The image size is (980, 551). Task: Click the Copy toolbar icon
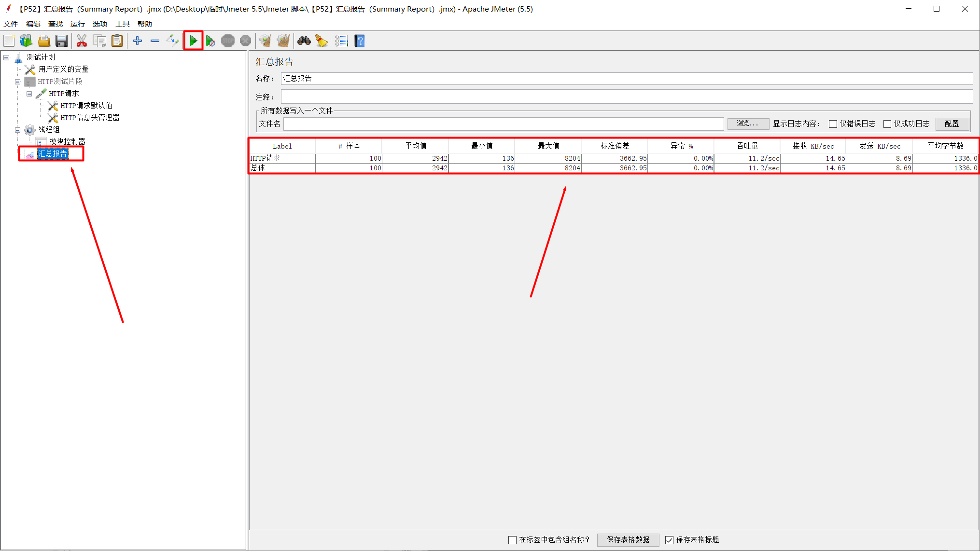(99, 41)
